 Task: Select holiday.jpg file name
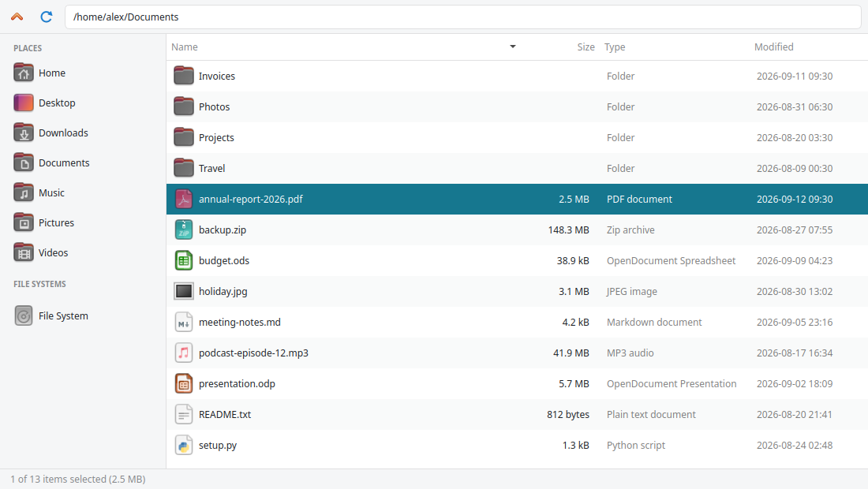click(223, 292)
